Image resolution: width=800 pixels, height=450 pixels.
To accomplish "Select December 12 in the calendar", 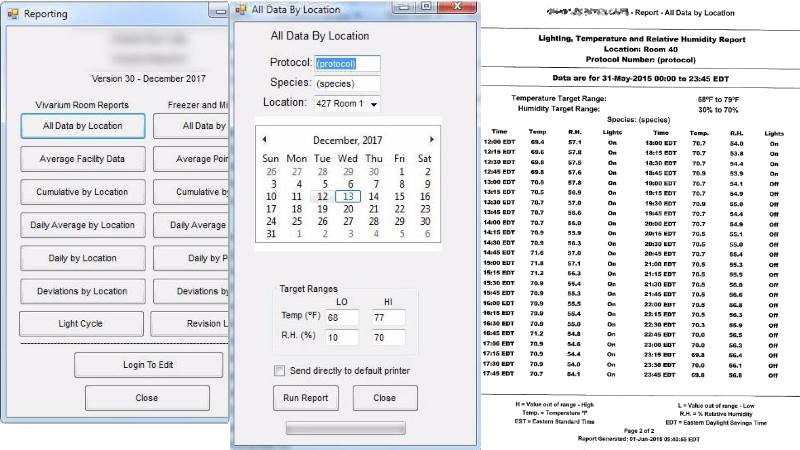I will click(x=322, y=196).
